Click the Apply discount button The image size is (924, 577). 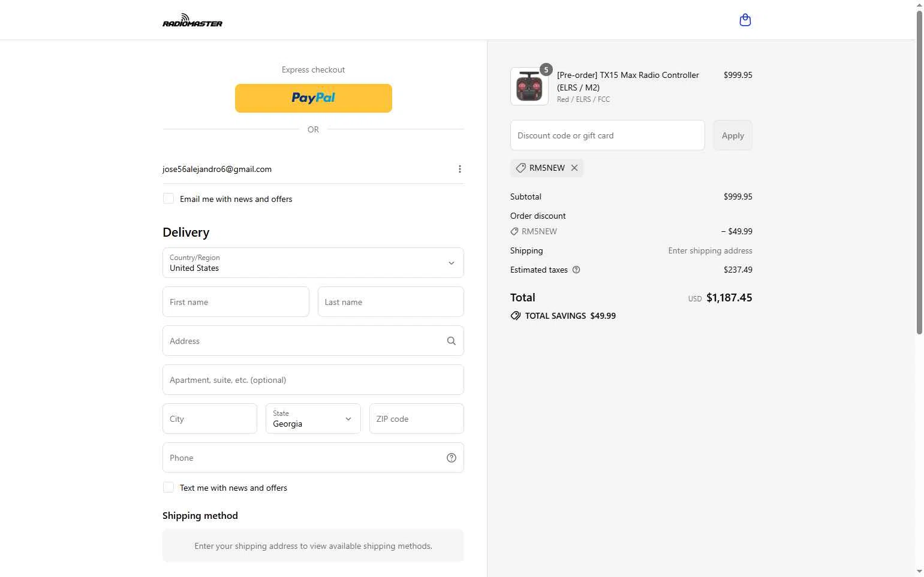(x=733, y=135)
